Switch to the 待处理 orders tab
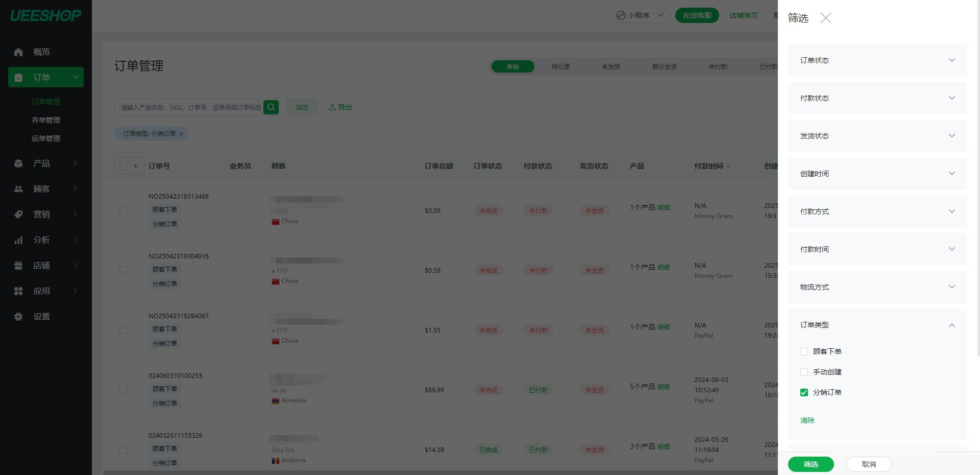 pyautogui.click(x=560, y=67)
